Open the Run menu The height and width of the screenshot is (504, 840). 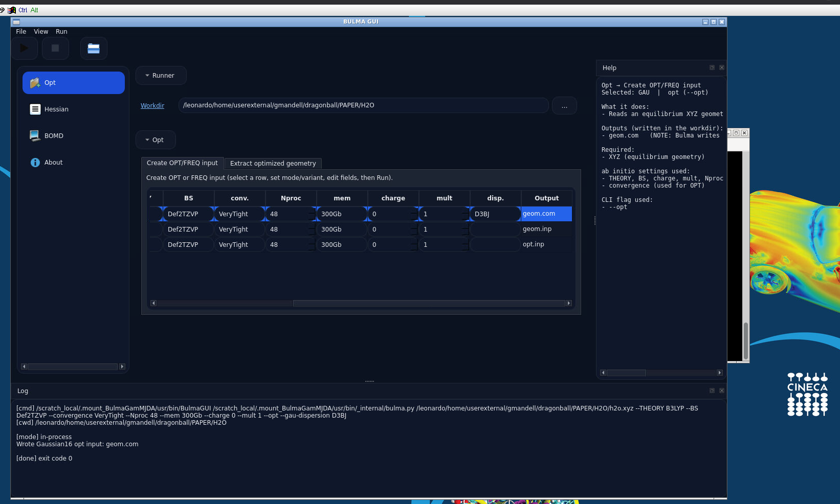click(61, 32)
